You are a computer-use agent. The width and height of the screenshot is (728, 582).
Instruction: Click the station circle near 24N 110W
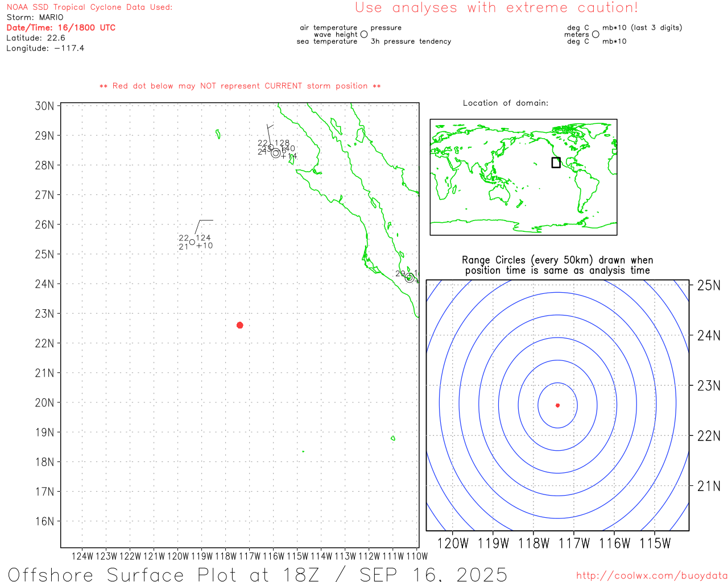coord(409,277)
